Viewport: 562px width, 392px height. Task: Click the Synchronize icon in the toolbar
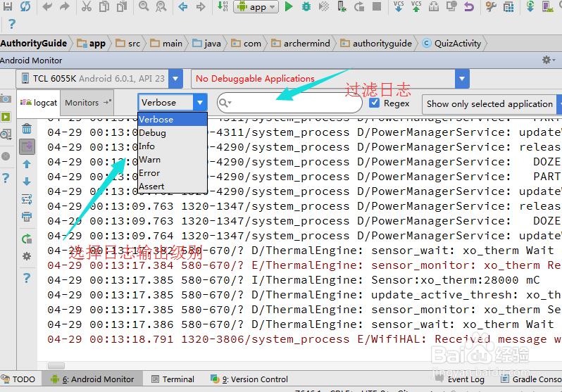click(x=25, y=6)
